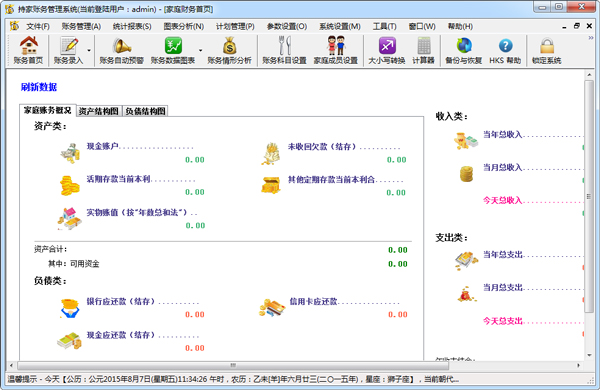Open the 统计报表(S) menu
This screenshot has height=390, width=600.
point(132,26)
